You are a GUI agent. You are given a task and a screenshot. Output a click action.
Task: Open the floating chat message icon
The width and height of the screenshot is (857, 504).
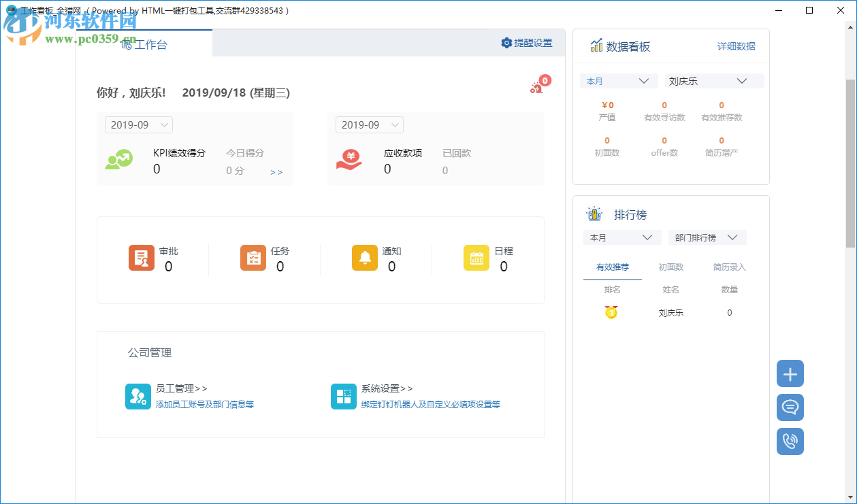coord(790,407)
